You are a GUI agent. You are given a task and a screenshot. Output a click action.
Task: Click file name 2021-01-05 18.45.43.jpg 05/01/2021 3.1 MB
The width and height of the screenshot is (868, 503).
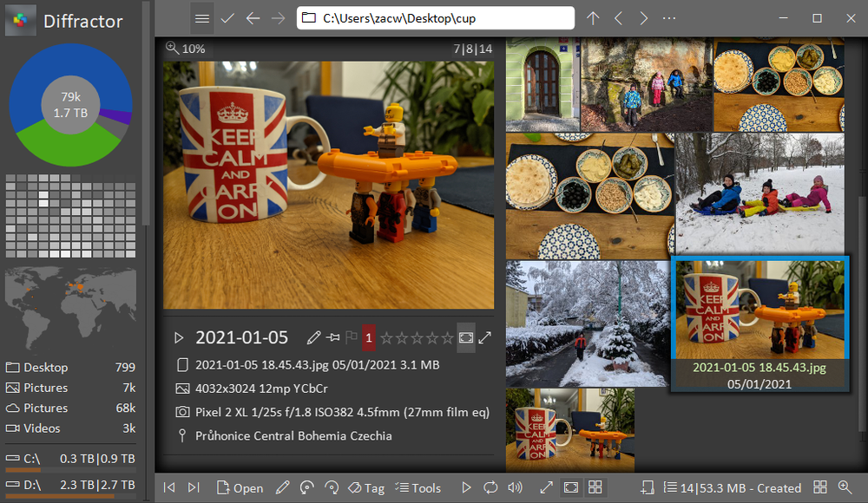pyautogui.click(x=317, y=365)
